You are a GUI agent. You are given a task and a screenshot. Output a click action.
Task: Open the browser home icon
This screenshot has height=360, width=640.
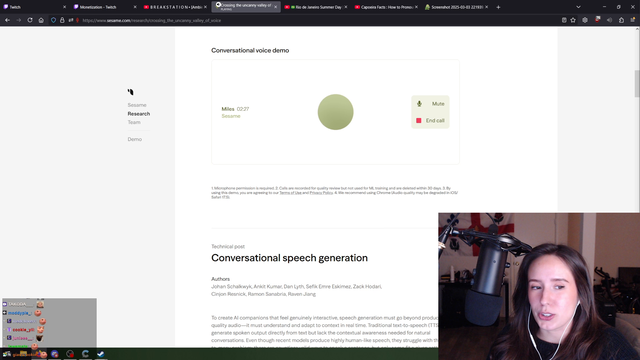[x=41, y=20]
